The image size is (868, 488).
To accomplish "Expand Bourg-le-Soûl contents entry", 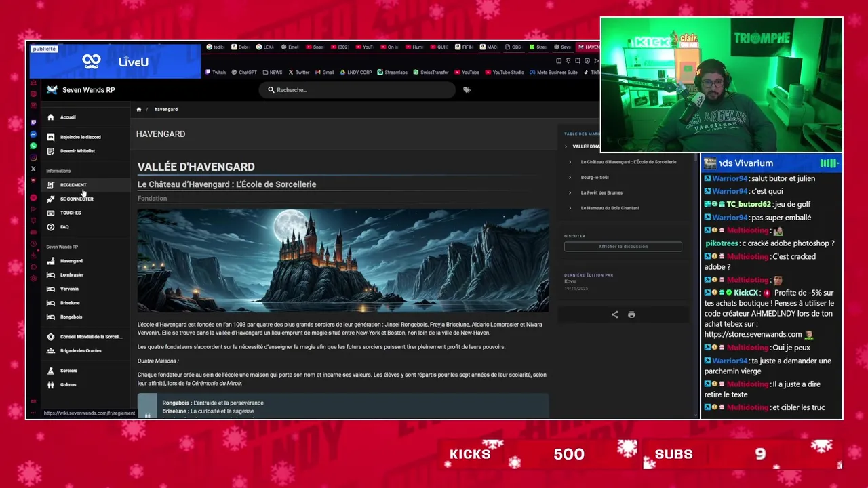I will tap(570, 178).
